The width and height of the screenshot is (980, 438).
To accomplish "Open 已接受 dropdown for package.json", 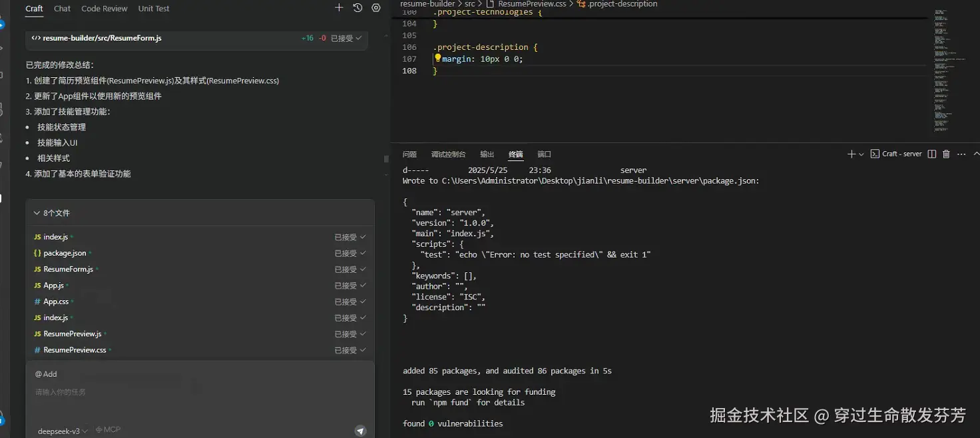I will 350,253.
